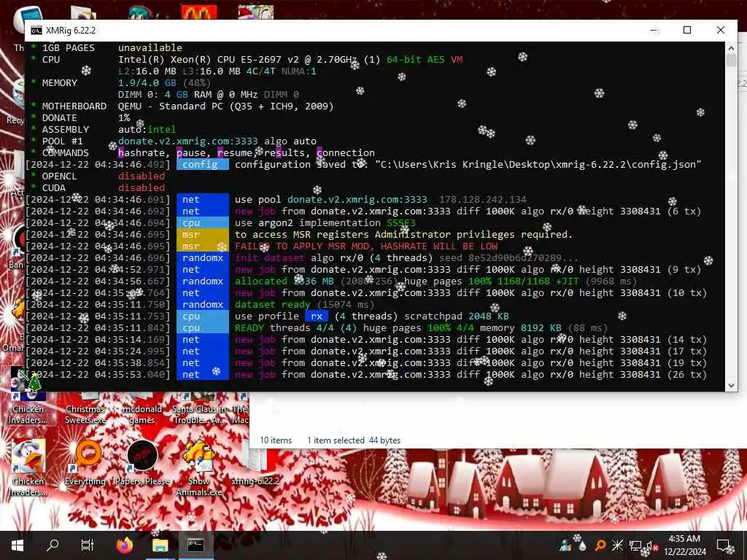Click the 'pause' command word

(191, 153)
